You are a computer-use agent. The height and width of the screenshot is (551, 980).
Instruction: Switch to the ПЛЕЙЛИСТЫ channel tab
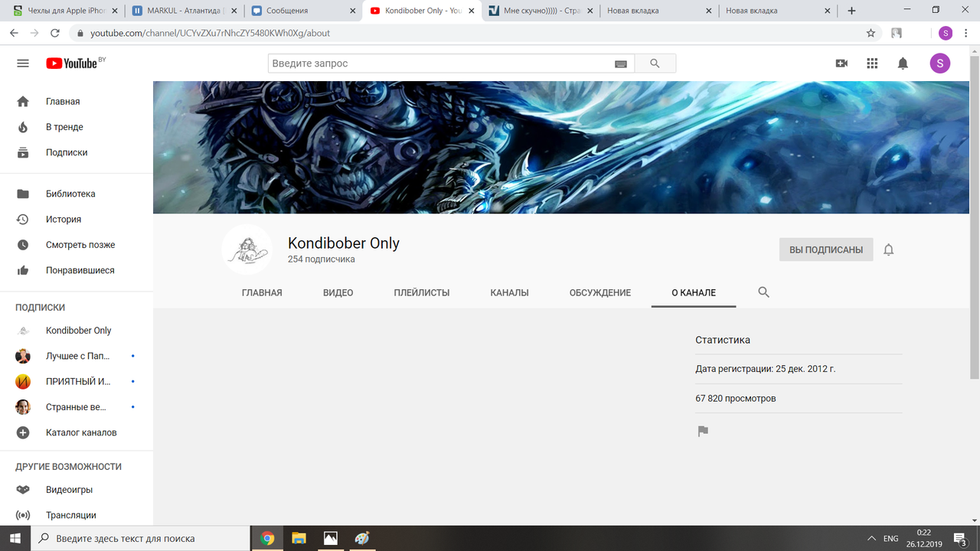[422, 292]
